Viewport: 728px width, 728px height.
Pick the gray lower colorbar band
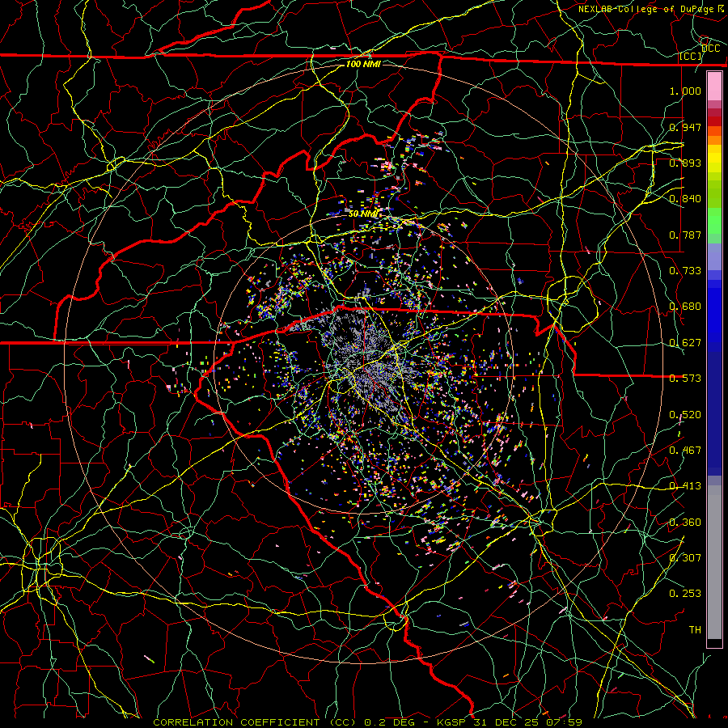pyautogui.click(x=714, y=562)
